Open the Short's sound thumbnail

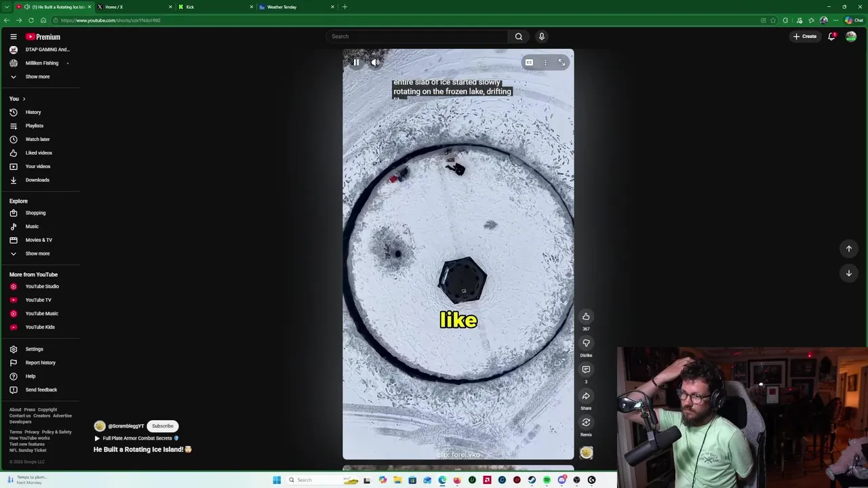586,452
